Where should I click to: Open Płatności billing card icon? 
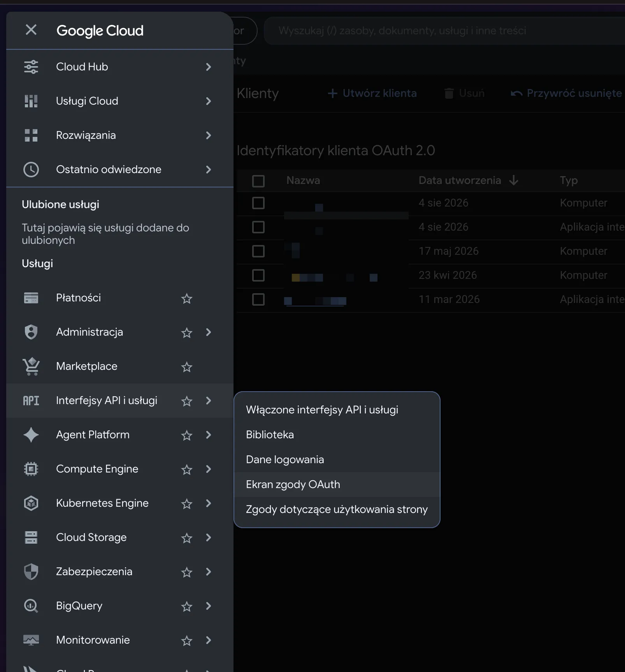pos(31,298)
